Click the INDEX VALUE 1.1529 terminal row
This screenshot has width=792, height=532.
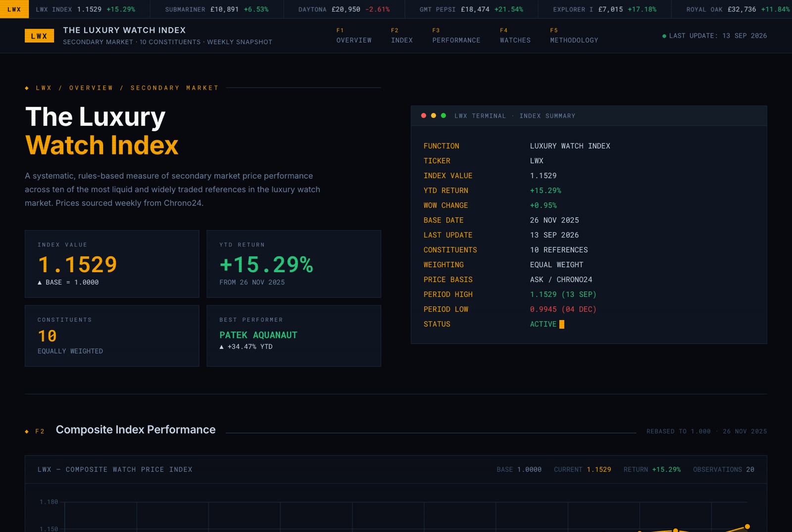pyautogui.click(x=589, y=176)
